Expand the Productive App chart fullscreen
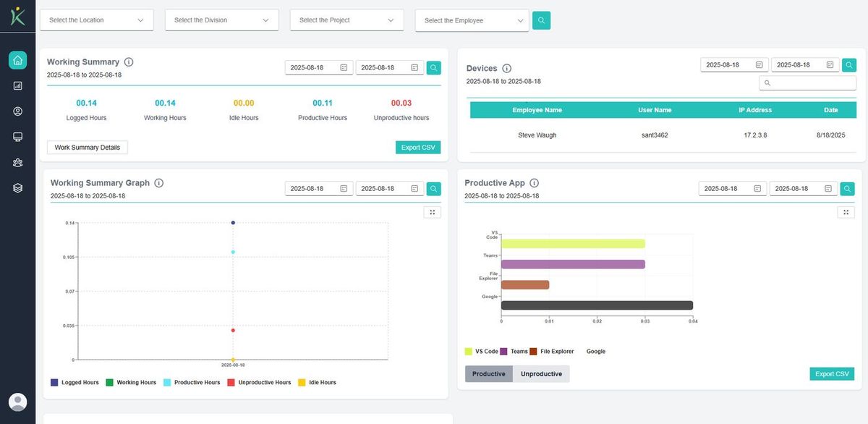868x424 pixels. (846, 212)
